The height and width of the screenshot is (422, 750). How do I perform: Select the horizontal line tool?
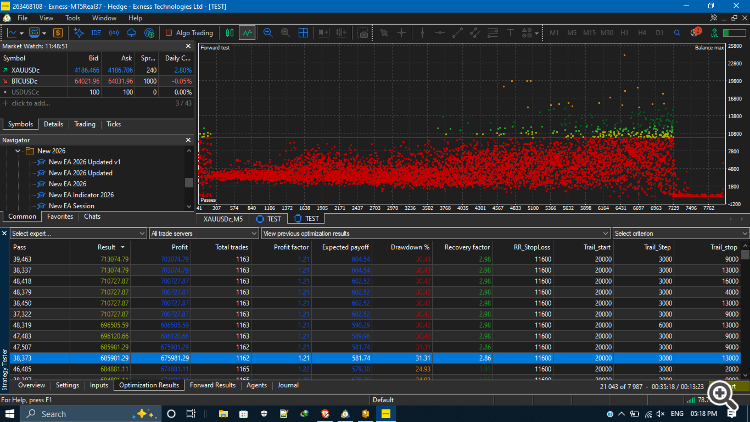pos(440,33)
